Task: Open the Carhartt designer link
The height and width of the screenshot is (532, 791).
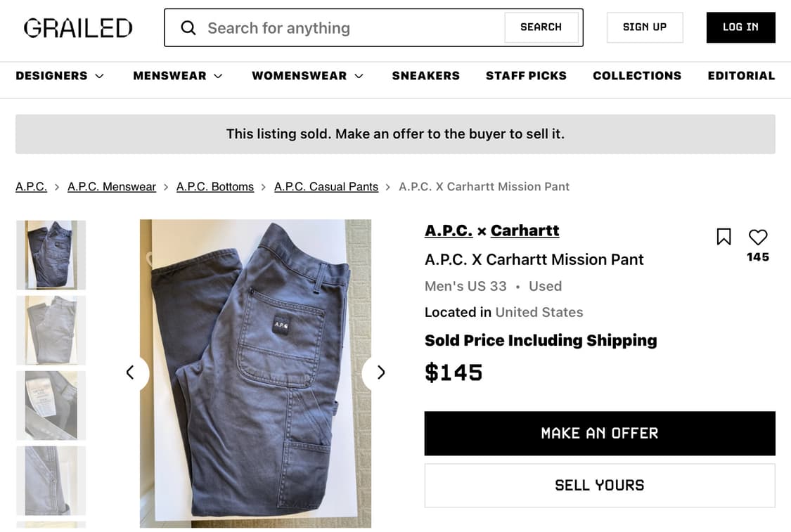Action: pos(525,231)
